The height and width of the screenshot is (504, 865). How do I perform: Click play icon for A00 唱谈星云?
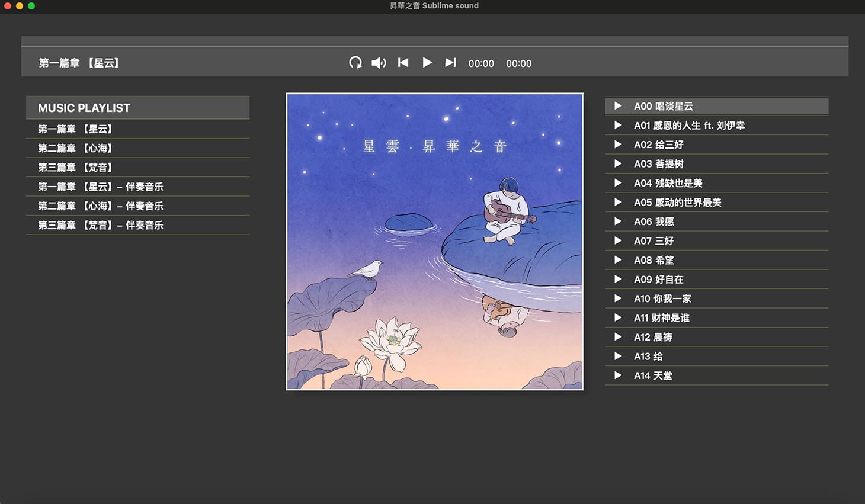(618, 106)
